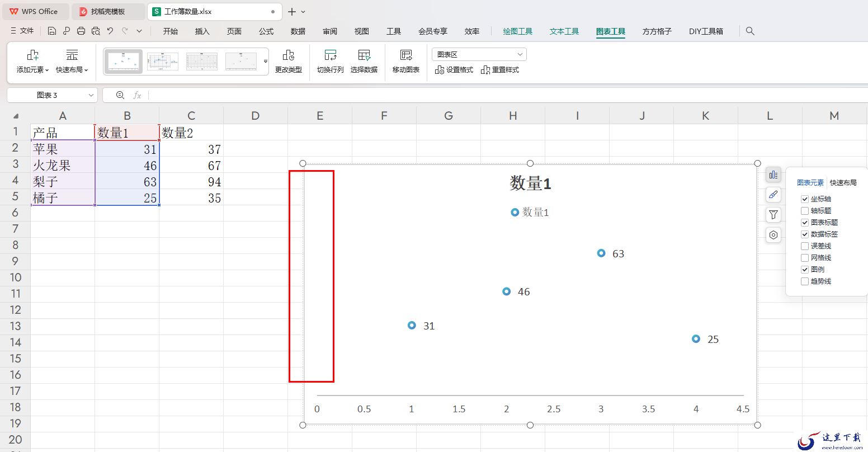The height and width of the screenshot is (452, 868).
Task: Open chart settings hexagon button beside chart
Action: tap(773, 235)
